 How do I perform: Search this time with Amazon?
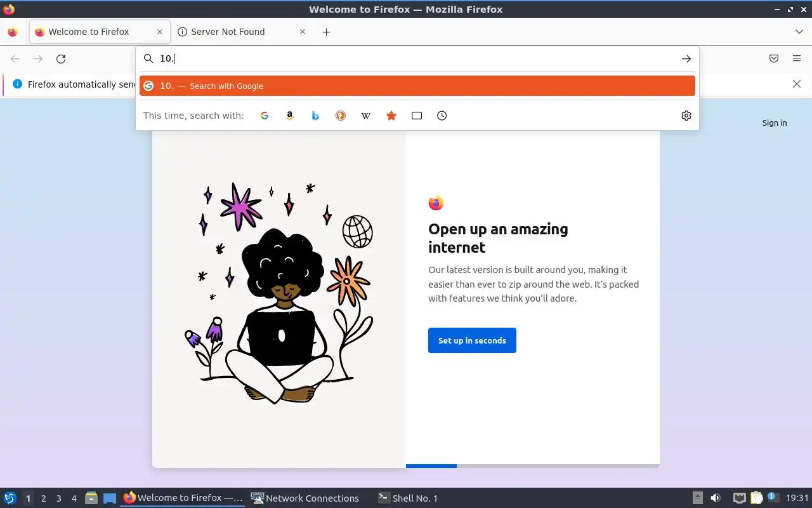point(290,116)
